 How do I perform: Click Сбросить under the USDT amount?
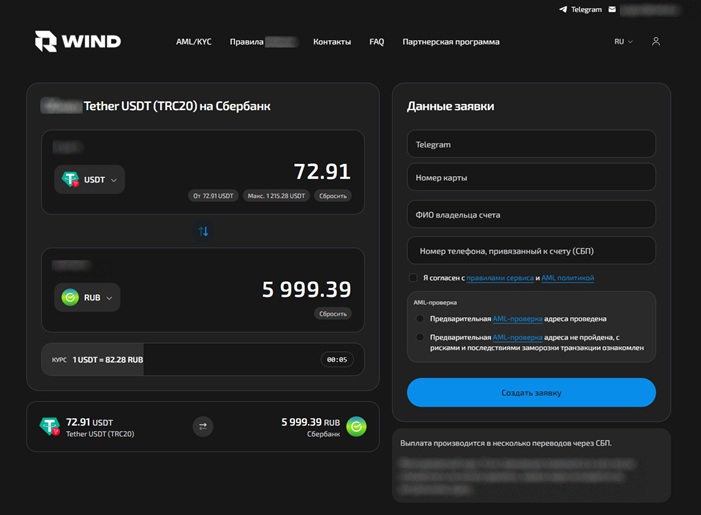click(x=333, y=196)
